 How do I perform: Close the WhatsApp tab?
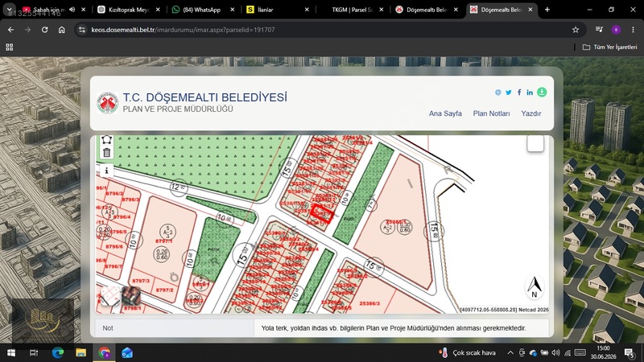click(x=233, y=10)
